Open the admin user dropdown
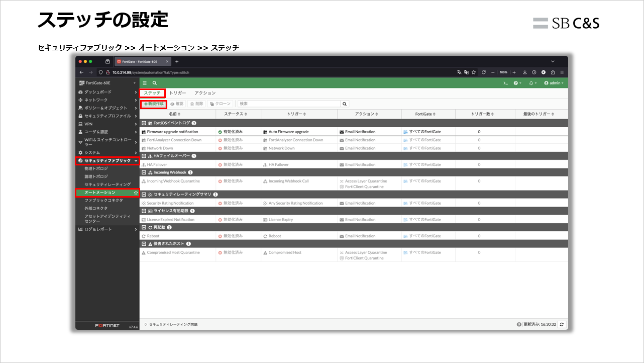The image size is (644, 363). pyautogui.click(x=554, y=83)
